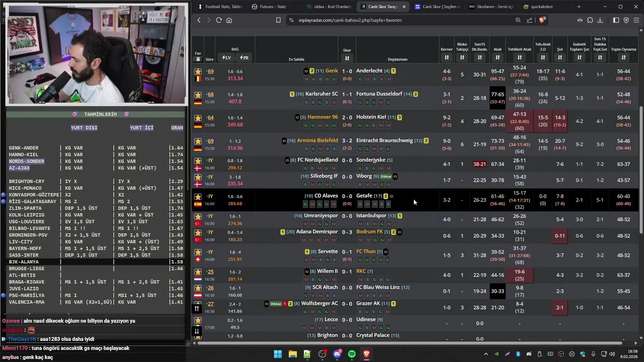Open the browser hamburger menu
The image size is (644, 362).
tap(636, 20)
